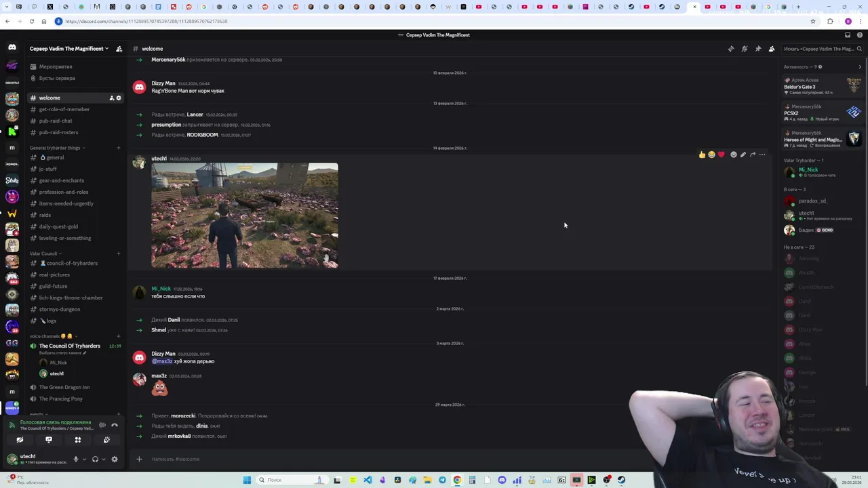React with red heart on hovered message
Screen dimensions: 868x488
[721, 155]
